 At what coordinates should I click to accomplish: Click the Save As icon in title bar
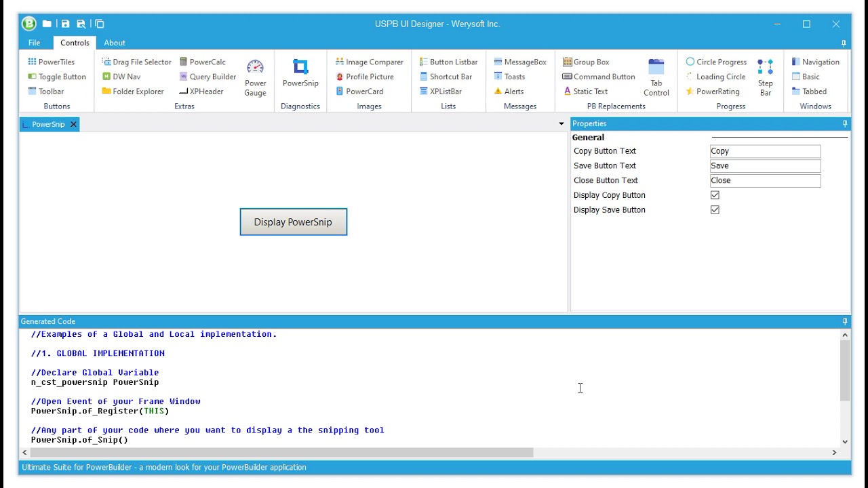(81, 24)
